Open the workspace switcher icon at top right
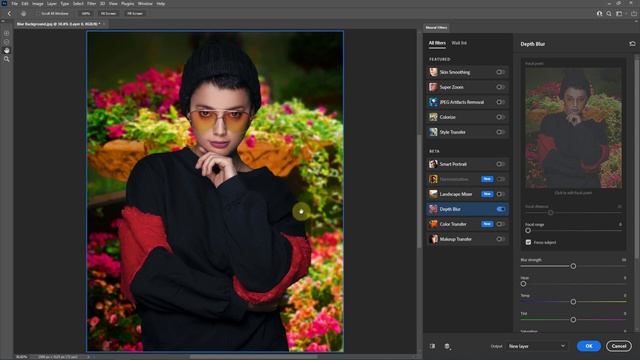The image size is (640, 360). point(619,13)
